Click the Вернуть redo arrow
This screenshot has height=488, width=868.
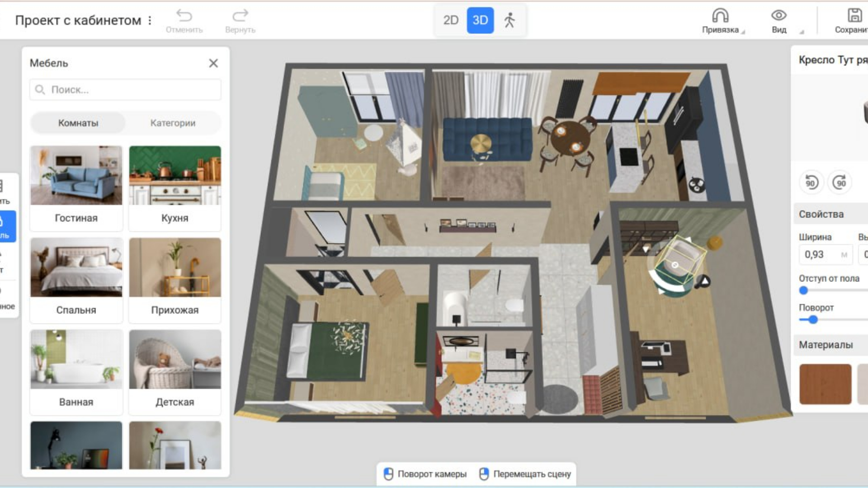coord(240,16)
